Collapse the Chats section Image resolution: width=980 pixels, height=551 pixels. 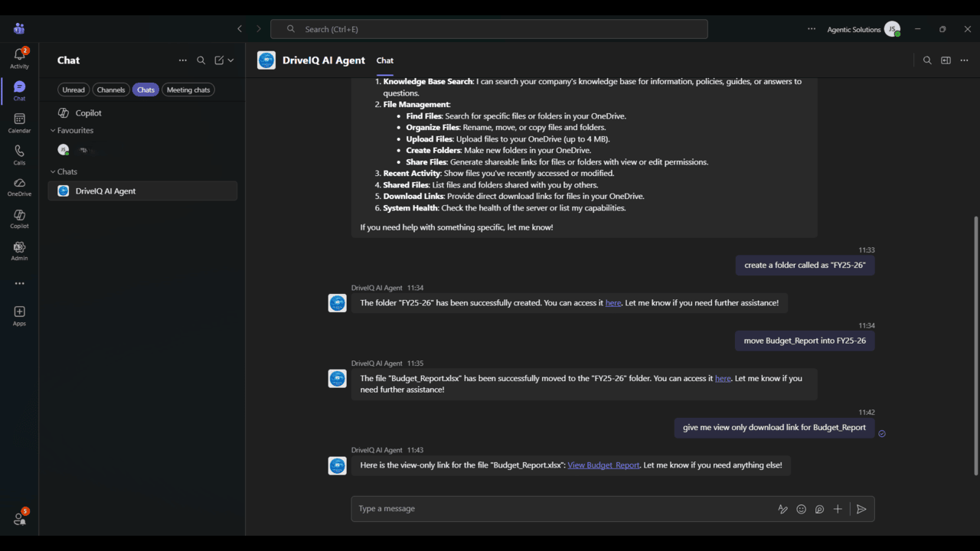point(64,171)
